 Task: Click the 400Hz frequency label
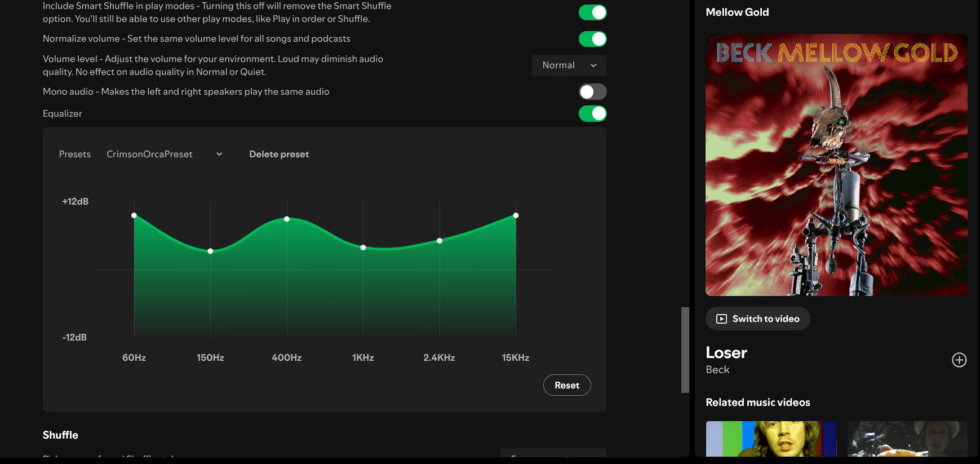point(287,357)
